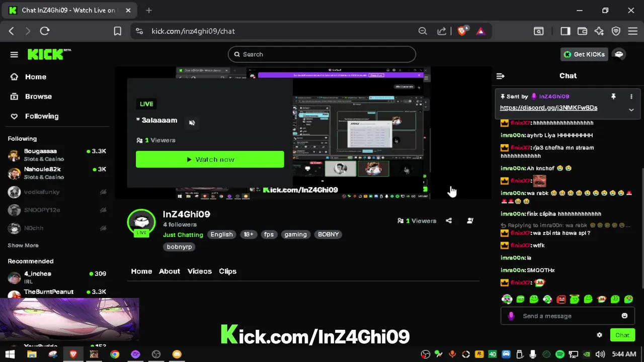Open Brave VPN shield icon
This screenshot has width=644, height=362.
pos(616,31)
